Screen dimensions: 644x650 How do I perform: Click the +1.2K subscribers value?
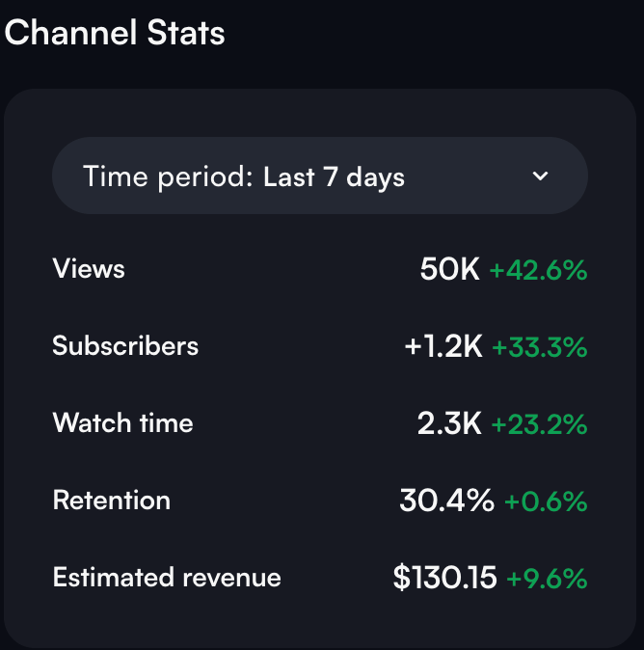click(x=443, y=347)
